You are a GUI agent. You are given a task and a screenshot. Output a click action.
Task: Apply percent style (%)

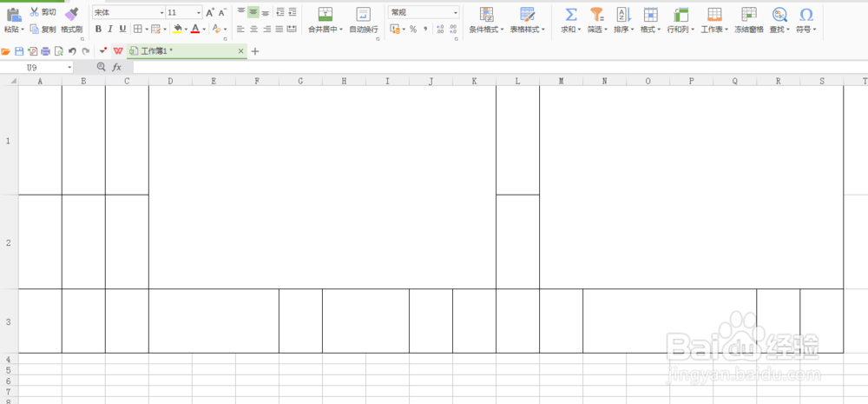[x=413, y=29]
